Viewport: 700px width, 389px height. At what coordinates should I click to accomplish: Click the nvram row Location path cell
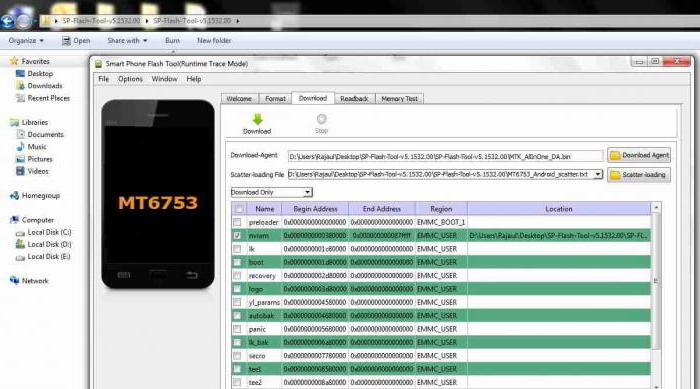[559, 235]
